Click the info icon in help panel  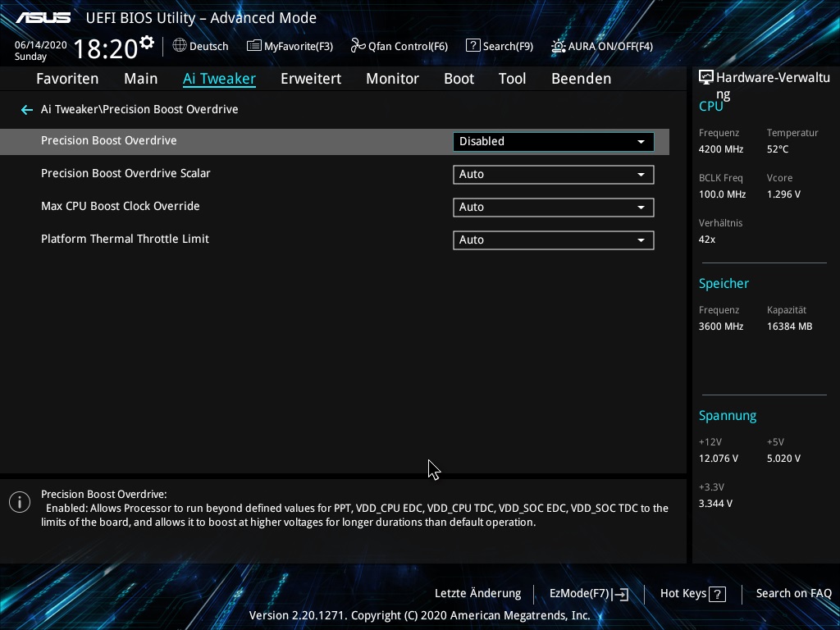click(x=20, y=502)
